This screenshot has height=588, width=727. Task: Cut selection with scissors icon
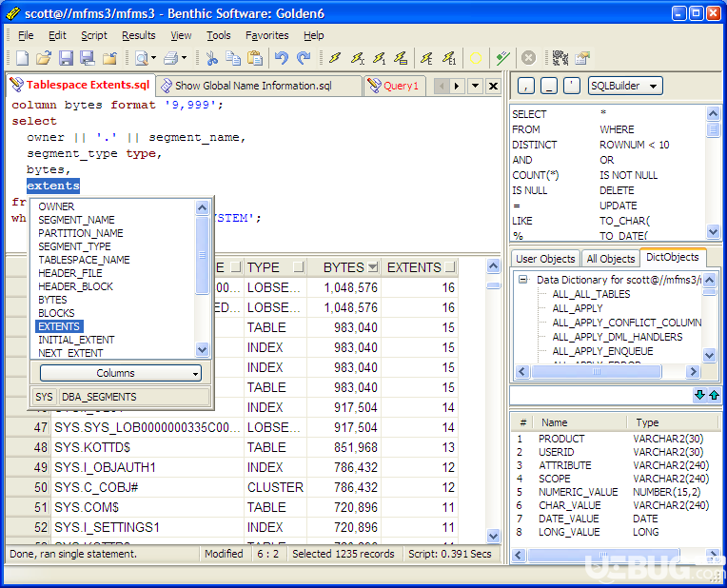coord(212,58)
